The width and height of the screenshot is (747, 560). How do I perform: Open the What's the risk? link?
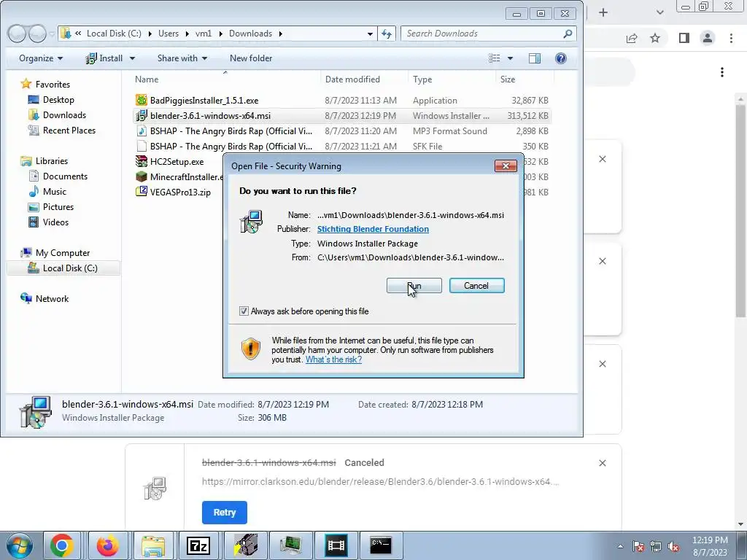point(333,359)
